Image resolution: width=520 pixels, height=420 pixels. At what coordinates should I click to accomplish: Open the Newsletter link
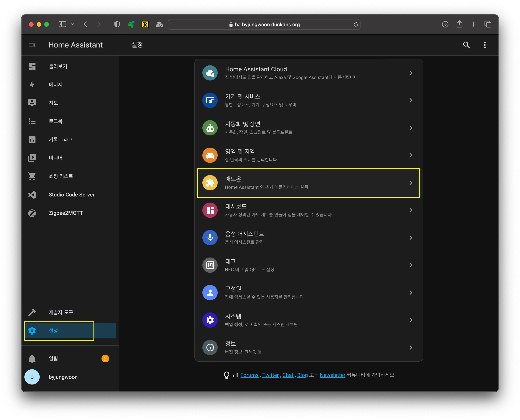click(332, 375)
